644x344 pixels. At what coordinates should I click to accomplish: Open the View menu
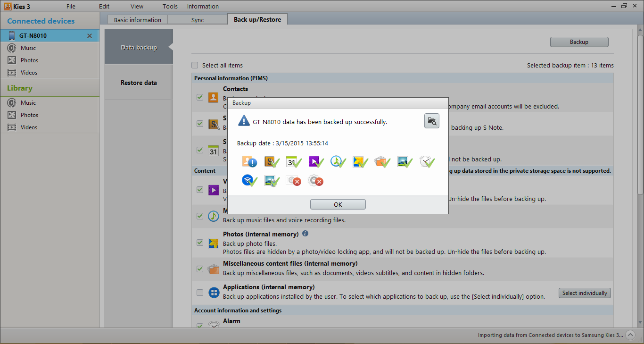click(x=137, y=6)
